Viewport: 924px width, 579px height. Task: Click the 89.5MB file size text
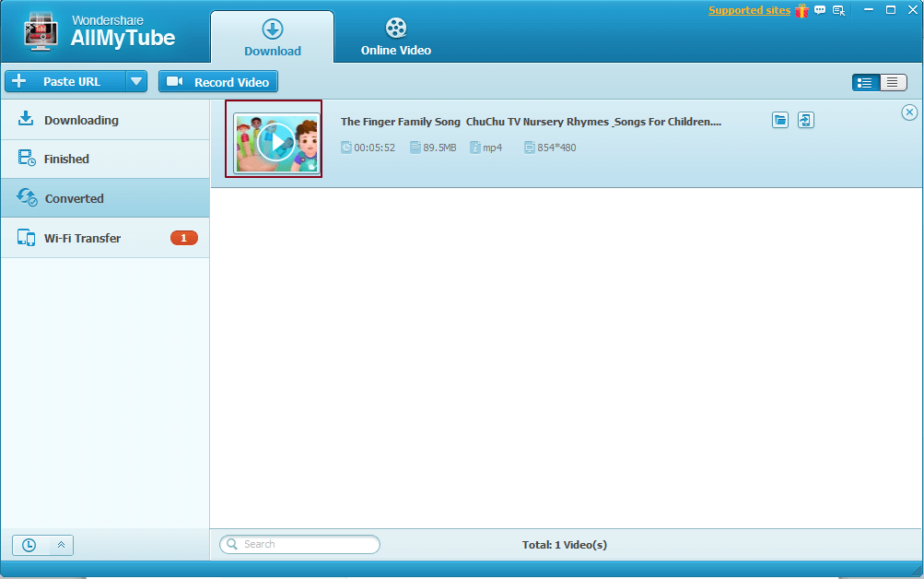pyautogui.click(x=439, y=148)
